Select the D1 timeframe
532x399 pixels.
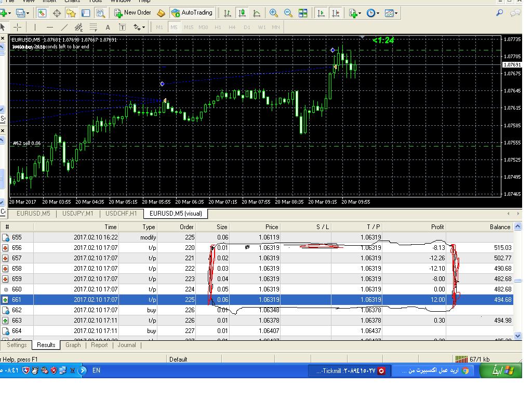pyautogui.click(x=247, y=27)
